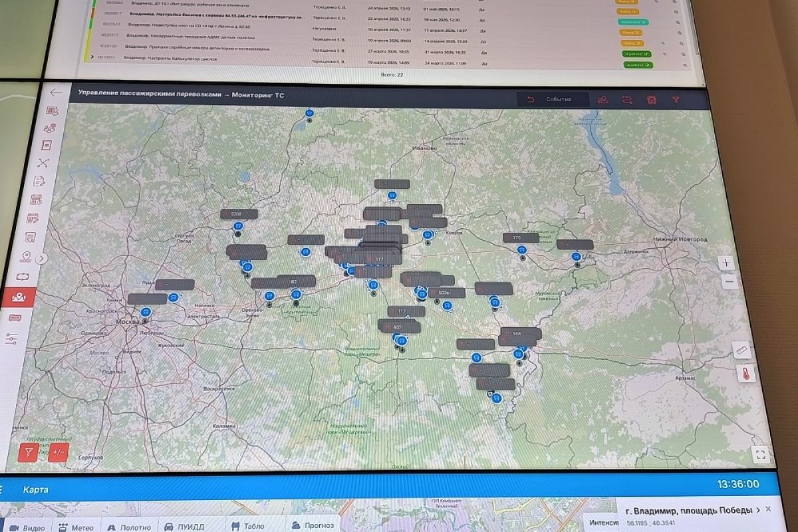Click vehicle label 502к on map
Viewport: 798px width, 532px height.
click(446, 293)
